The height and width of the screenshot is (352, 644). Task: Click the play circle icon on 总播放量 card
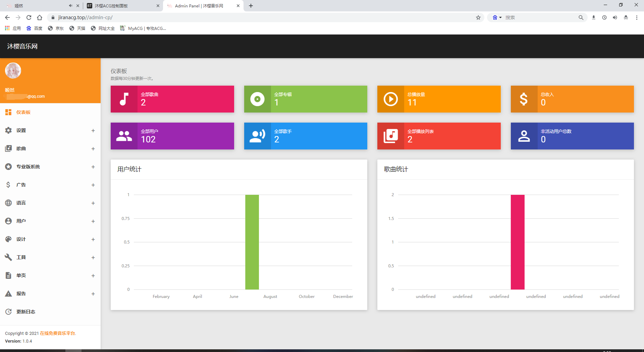390,99
